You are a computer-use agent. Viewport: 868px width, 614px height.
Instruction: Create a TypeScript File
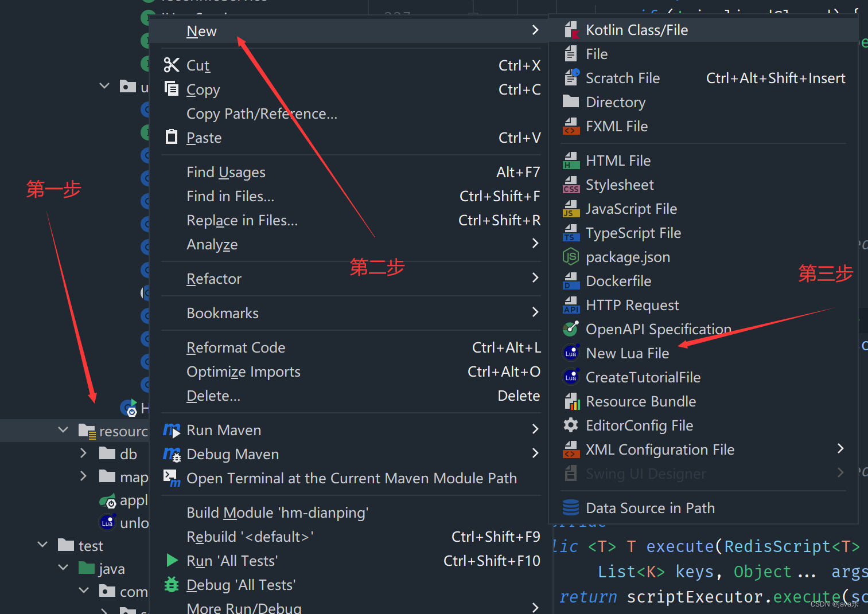coord(633,233)
